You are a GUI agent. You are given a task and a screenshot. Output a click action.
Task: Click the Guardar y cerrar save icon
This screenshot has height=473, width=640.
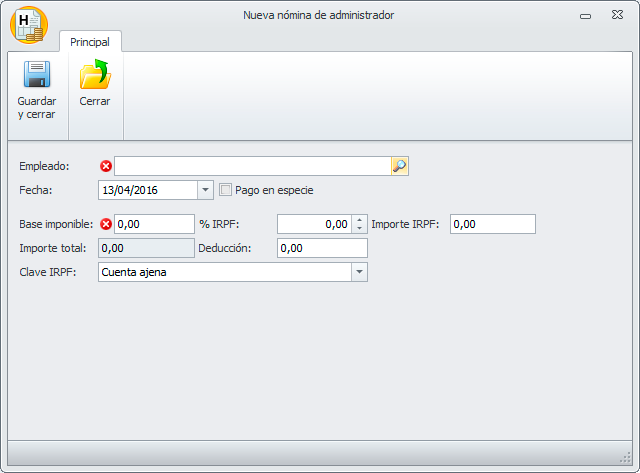37,74
